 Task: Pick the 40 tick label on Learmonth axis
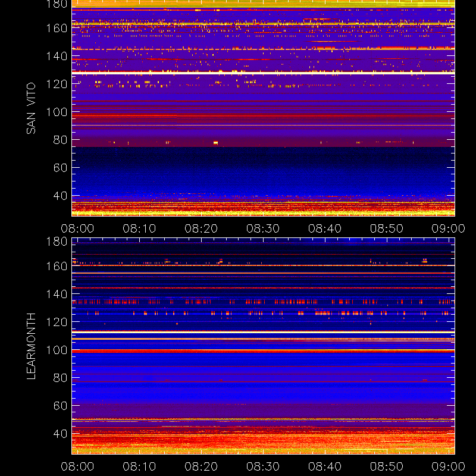coord(60,434)
